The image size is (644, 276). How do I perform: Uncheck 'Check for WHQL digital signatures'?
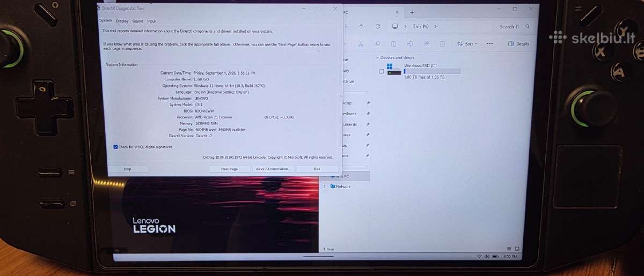coord(116,146)
